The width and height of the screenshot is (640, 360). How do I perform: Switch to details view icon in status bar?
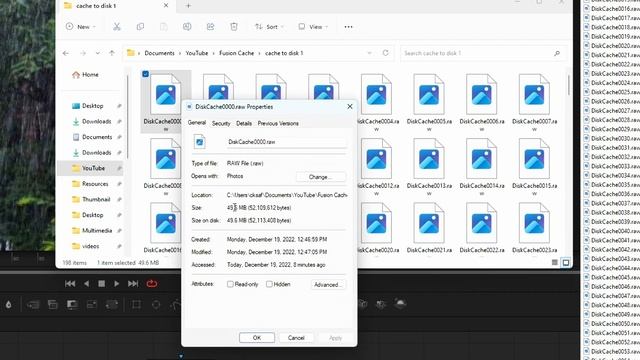pyautogui.click(x=555, y=262)
